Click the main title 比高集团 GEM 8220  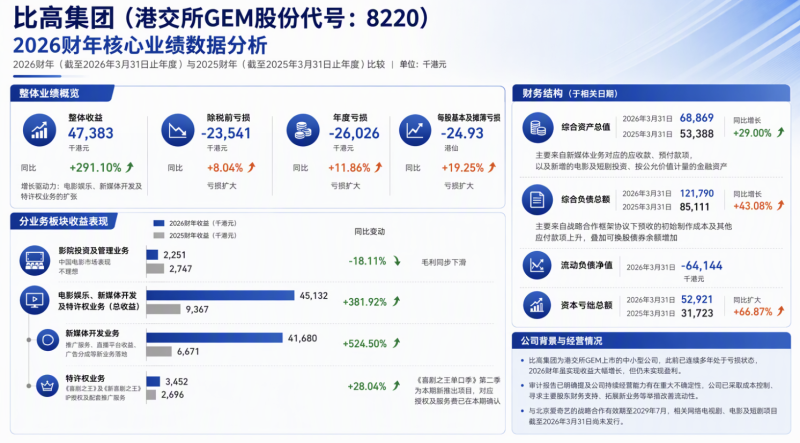[223, 18]
